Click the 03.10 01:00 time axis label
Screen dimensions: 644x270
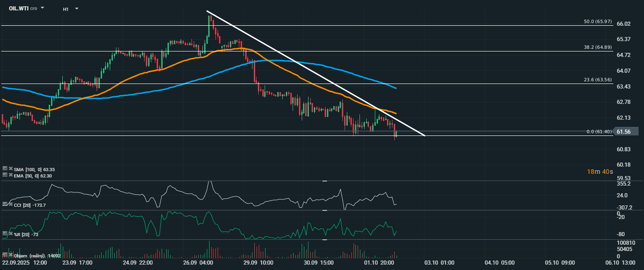pyautogui.click(x=438, y=262)
